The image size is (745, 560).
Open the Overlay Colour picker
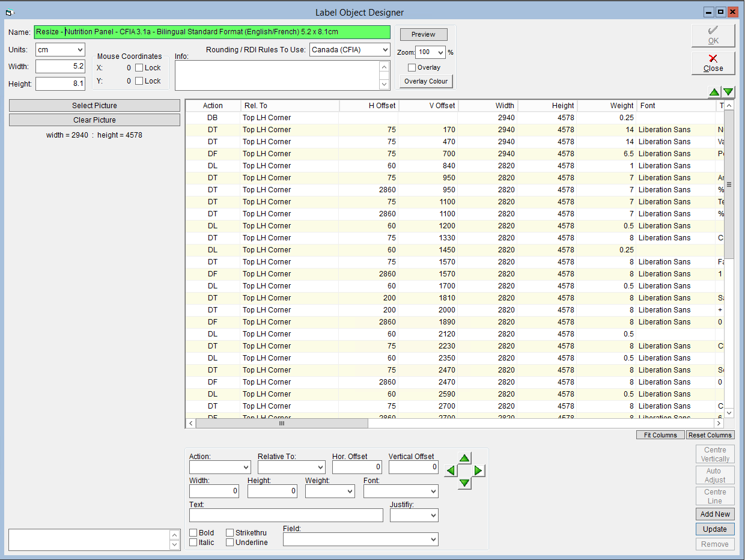[x=426, y=82]
